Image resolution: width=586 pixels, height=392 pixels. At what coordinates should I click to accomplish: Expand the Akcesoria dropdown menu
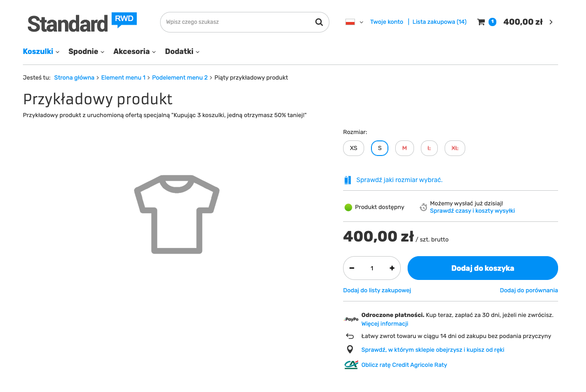[134, 52]
